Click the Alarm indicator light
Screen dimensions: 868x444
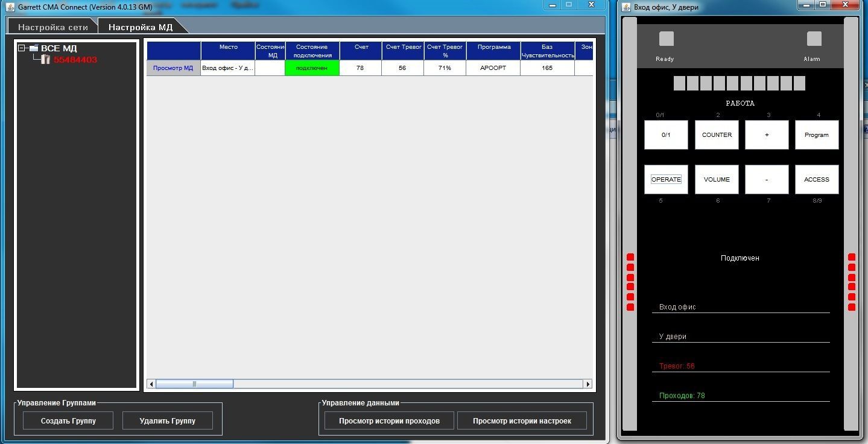click(814, 39)
